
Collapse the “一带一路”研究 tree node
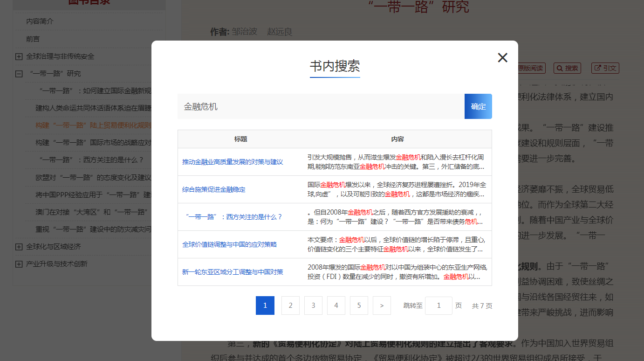tap(19, 74)
